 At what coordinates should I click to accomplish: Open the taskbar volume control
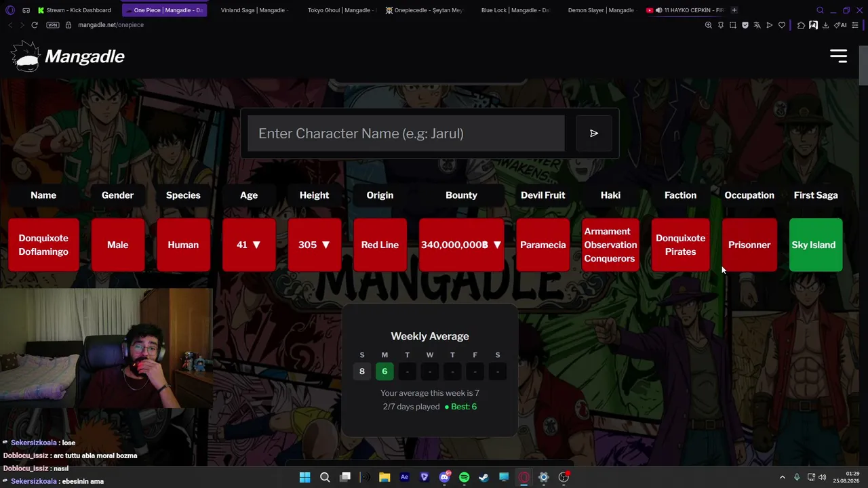coord(822,477)
